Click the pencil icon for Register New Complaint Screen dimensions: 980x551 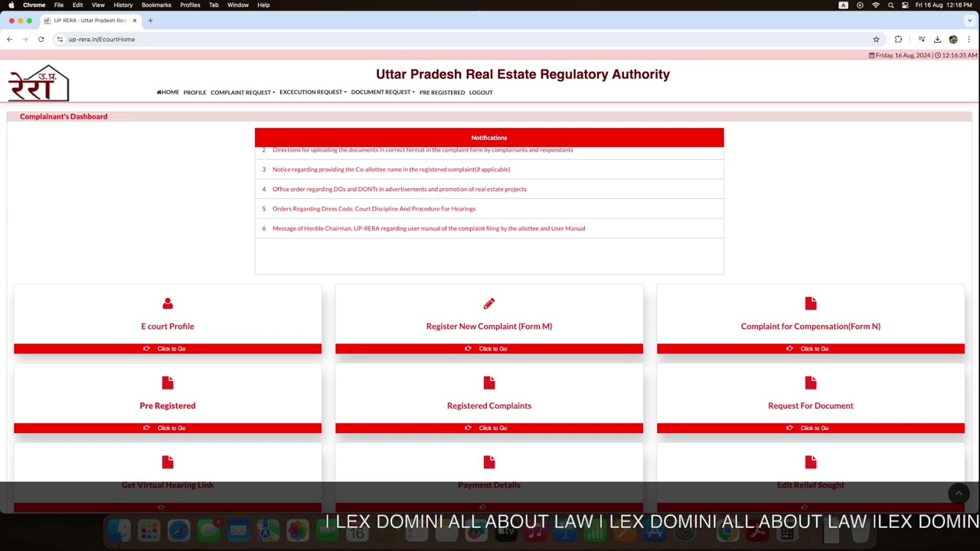(x=489, y=304)
